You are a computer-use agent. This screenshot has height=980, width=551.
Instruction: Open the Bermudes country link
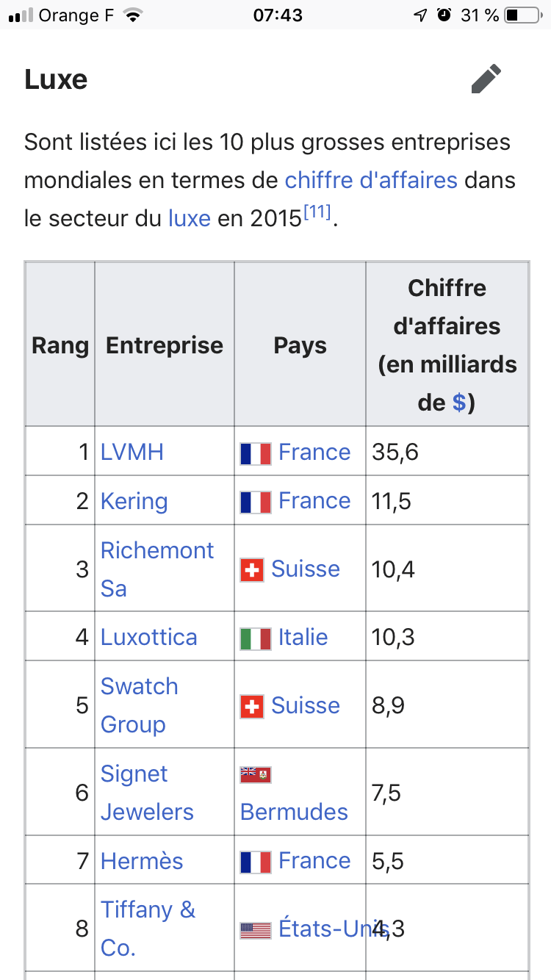tap(294, 812)
